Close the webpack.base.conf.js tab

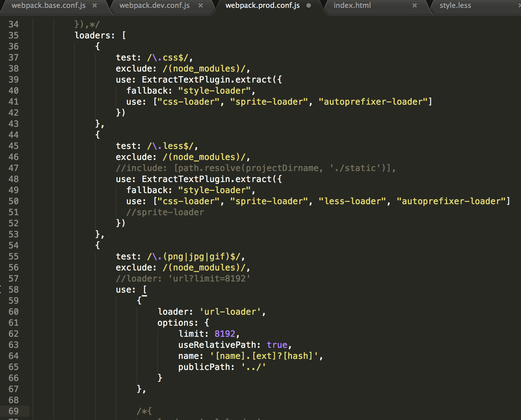pos(95,6)
